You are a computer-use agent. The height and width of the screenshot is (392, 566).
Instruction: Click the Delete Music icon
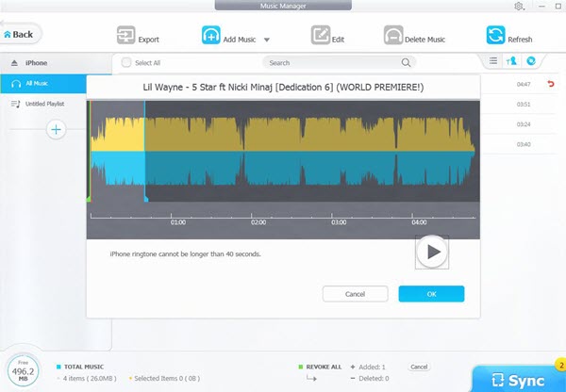pos(393,35)
